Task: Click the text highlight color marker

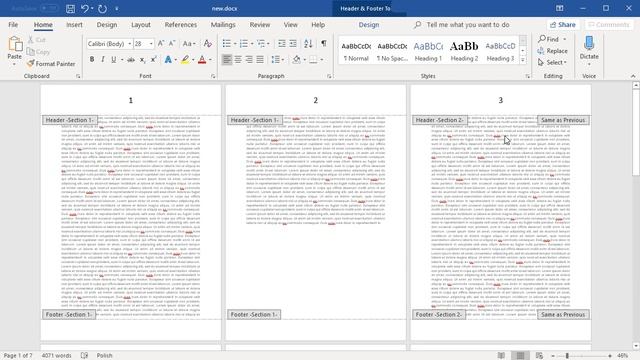Action: tap(185, 60)
